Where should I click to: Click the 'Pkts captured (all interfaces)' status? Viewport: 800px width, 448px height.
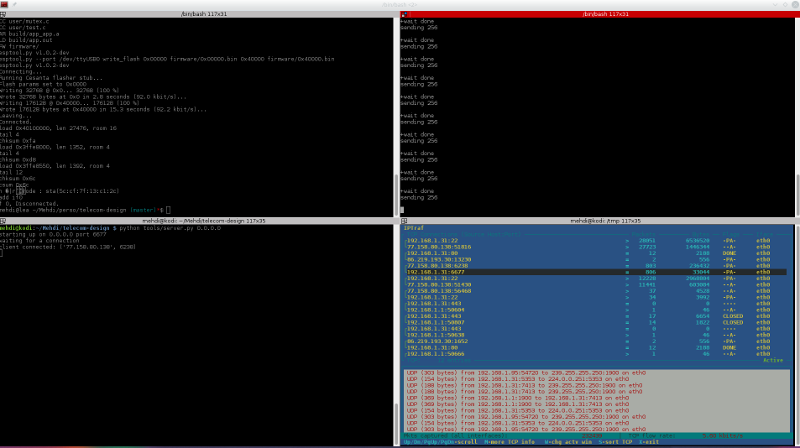coord(454,436)
